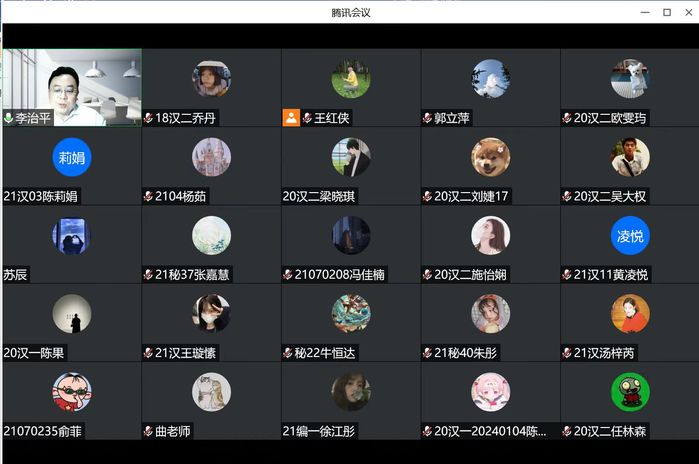Click the green microphone icon beside 李治平
The height and width of the screenshot is (464, 699).
coord(8,118)
